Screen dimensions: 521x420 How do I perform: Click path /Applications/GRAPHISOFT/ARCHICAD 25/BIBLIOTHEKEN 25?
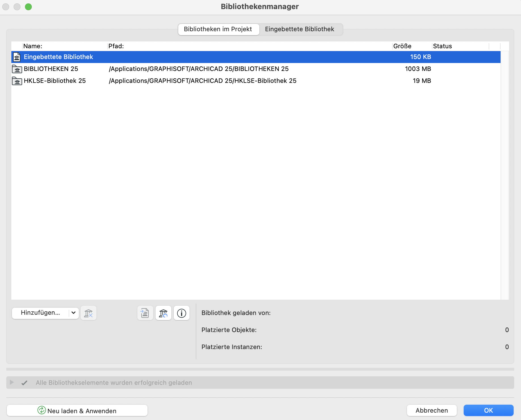[199, 69]
